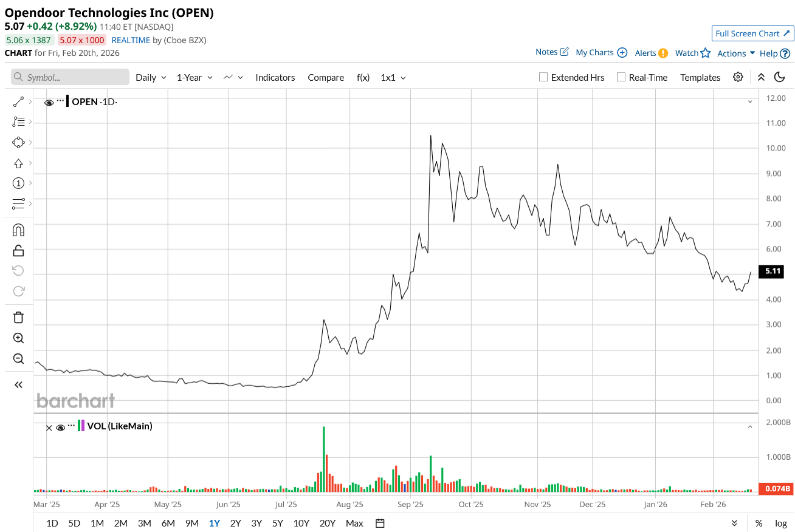
Task: Click the REALTIME link
Action: pyautogui.click(x=131, y=40)
